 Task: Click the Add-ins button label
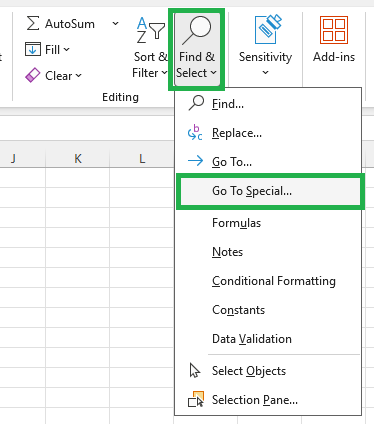[x=334, y=57]
